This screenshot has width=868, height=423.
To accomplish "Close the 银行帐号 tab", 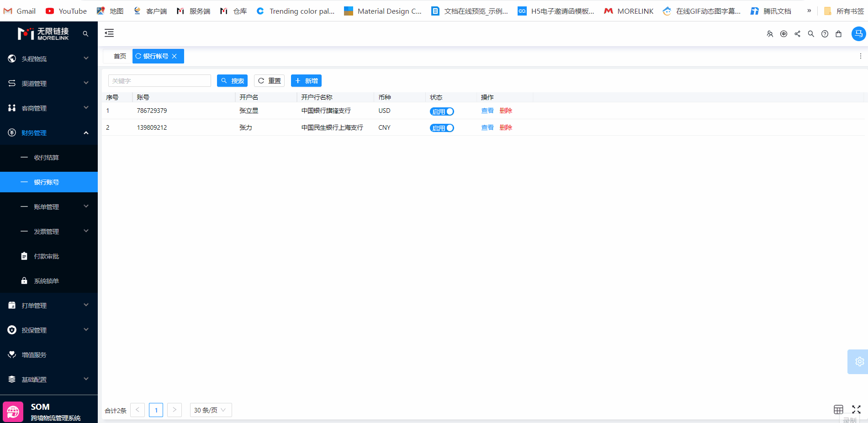I will 174,56.
